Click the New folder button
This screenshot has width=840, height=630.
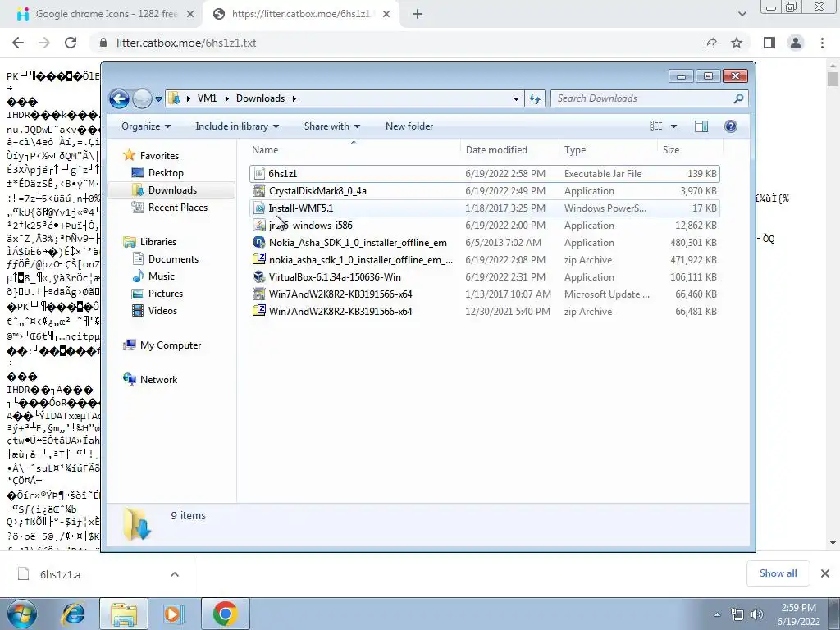pos(409,126)
